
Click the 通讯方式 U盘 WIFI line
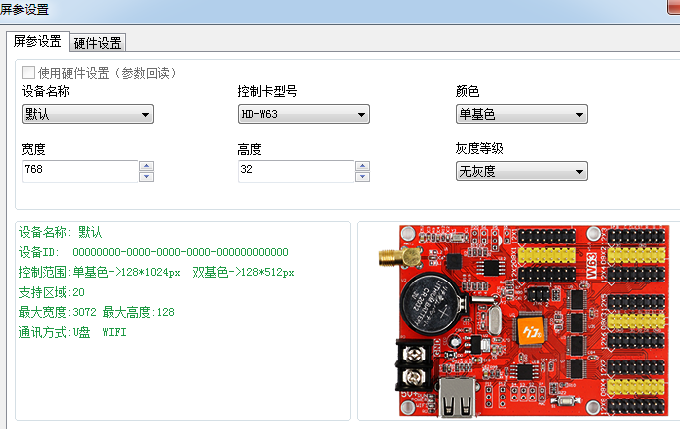tap(72, 332)
